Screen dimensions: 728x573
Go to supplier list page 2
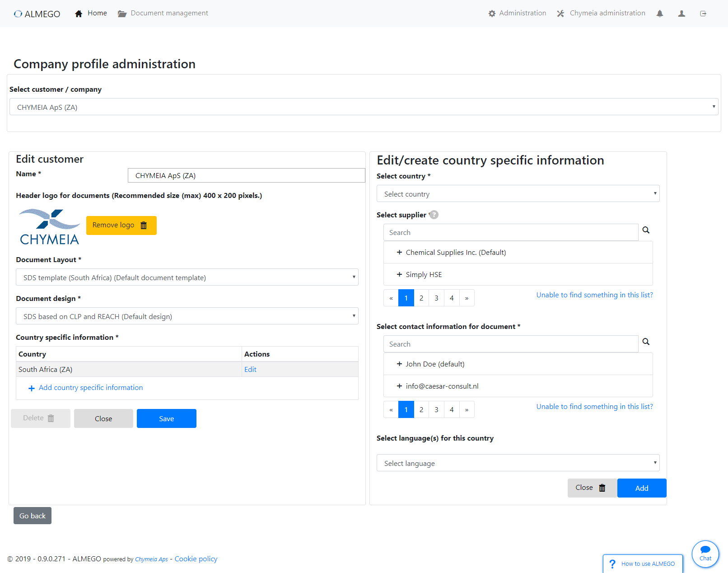[421, 298]
